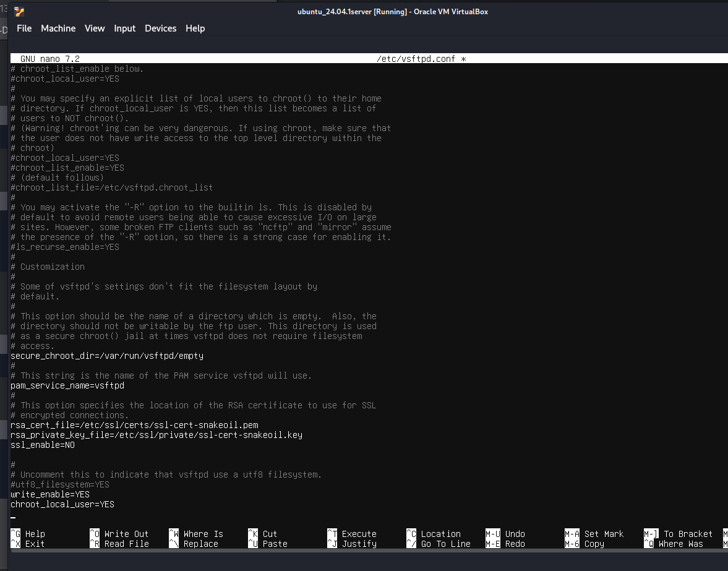The image size is (728, 571).
Task: Click the VirtualBox icon in title bar
Action: 19,12
